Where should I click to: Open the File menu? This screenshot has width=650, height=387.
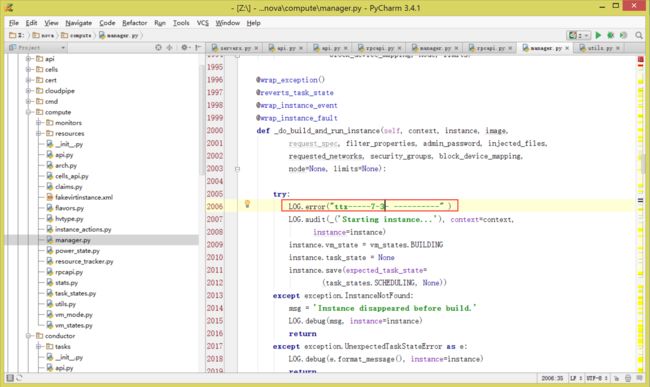[x=14, y=23]
